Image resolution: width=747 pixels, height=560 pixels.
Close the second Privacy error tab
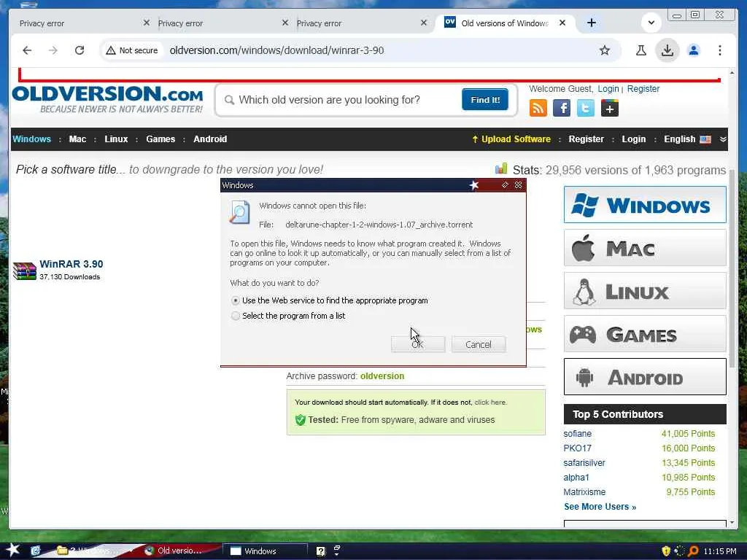coord(285,23)
